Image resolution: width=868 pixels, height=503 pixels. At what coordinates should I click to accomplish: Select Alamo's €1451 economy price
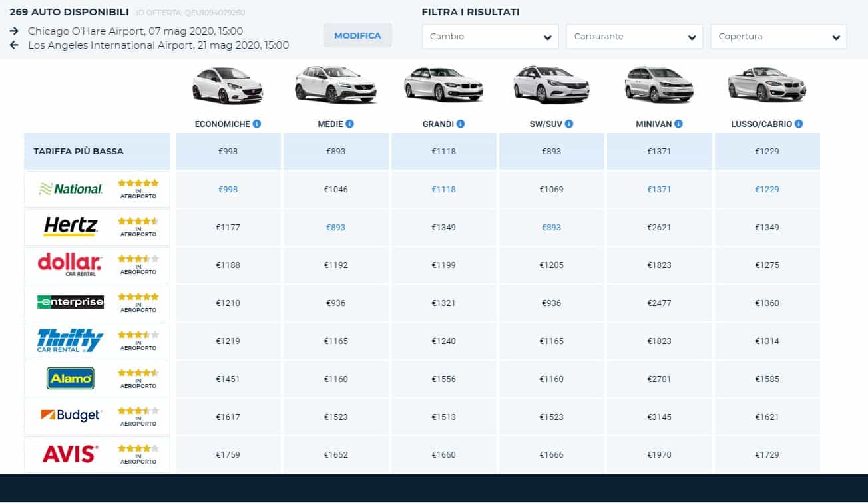228,379
